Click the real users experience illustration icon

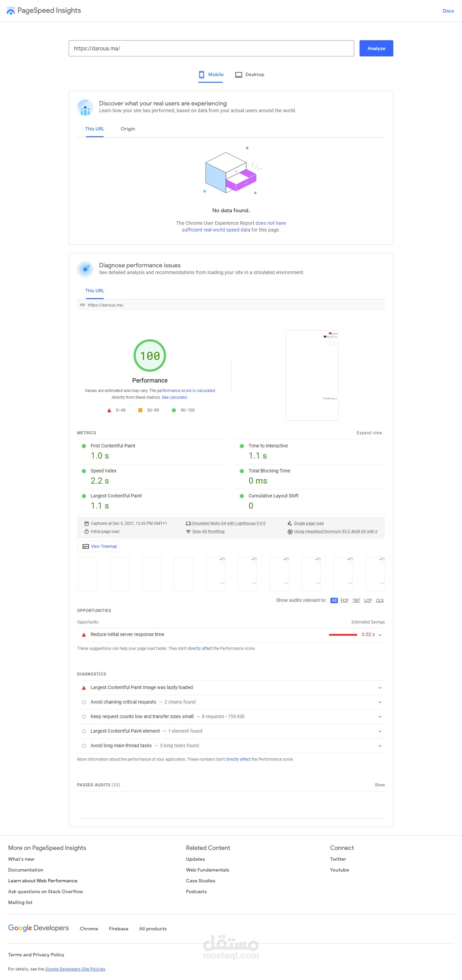point(85,107)
